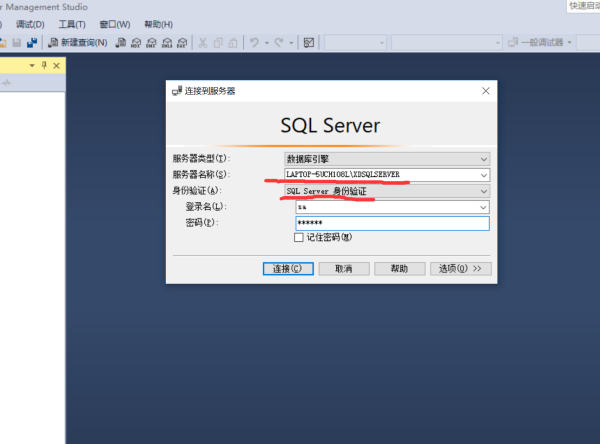This screenshot has width=600, height=444.
Task: Expand the 身份验证 authentication dropdown
Action: pos(484,190)
